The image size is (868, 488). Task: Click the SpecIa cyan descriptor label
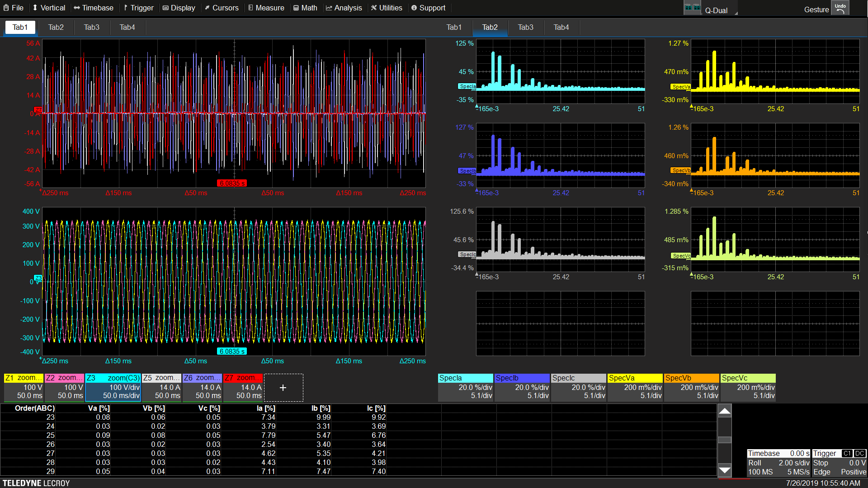pyautogui.click(x=465, y=378)
